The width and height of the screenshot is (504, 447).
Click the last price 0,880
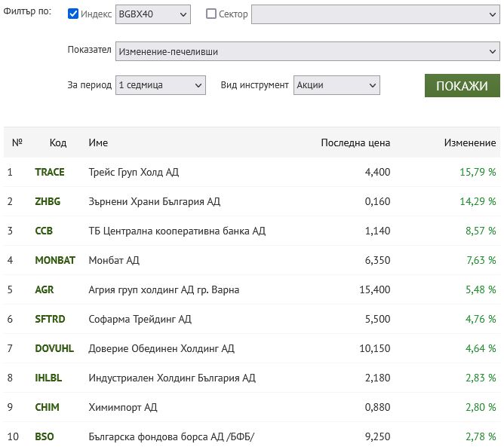coord(377,407)
